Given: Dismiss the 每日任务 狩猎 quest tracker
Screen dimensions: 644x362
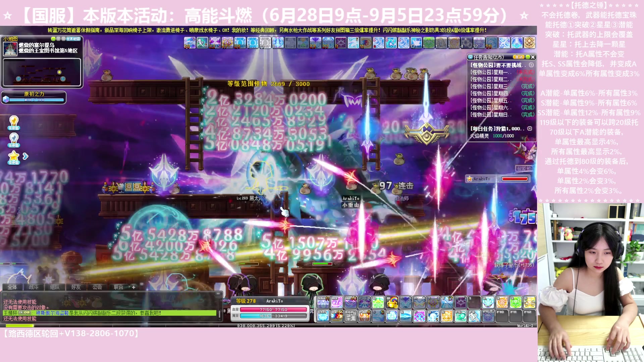Looking at the screenshot, I should click(x=530, y=129).
